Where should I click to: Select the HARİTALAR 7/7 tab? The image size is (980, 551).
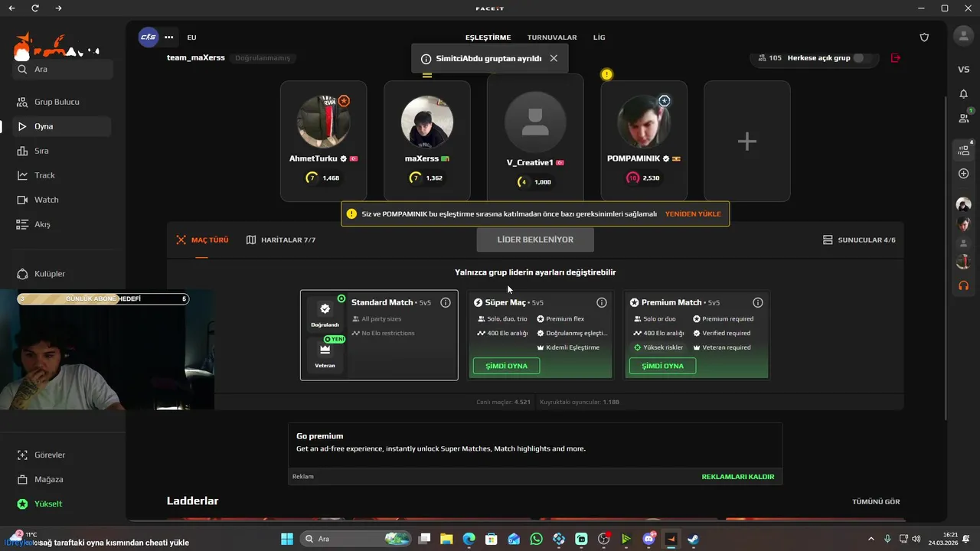pyautogui.click(x=281, y=240)
